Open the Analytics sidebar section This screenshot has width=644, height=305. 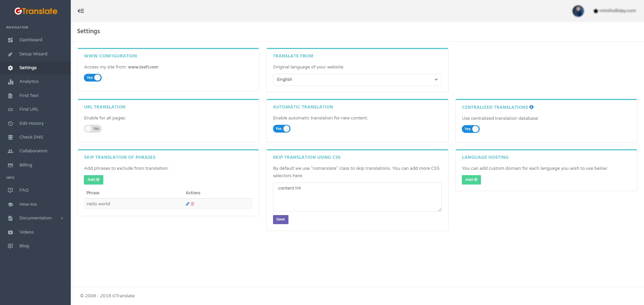(29, 82)
